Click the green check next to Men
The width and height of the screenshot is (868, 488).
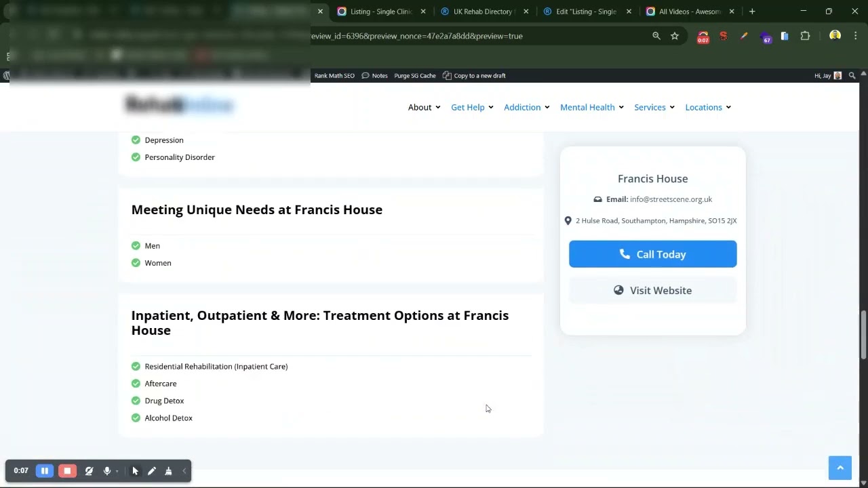(136, 246)
